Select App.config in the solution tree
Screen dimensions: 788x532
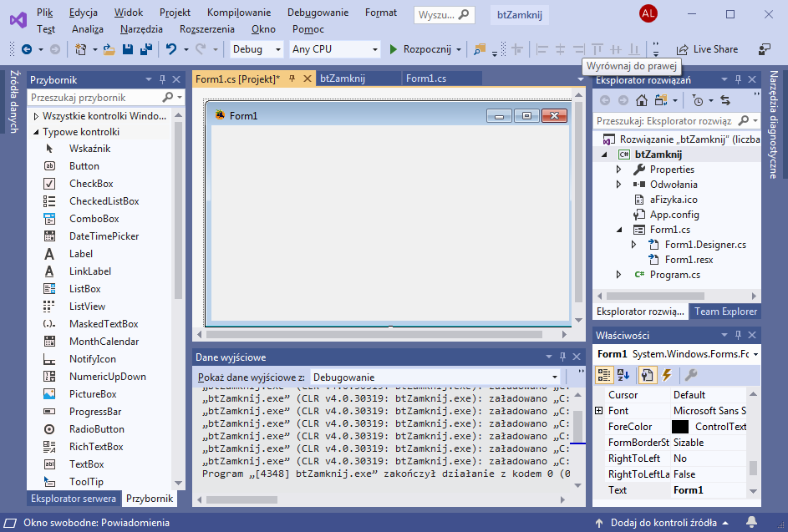point(674,215)
